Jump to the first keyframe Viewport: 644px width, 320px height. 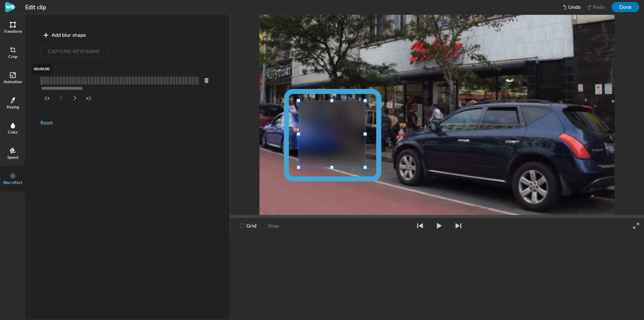[47, 98]
